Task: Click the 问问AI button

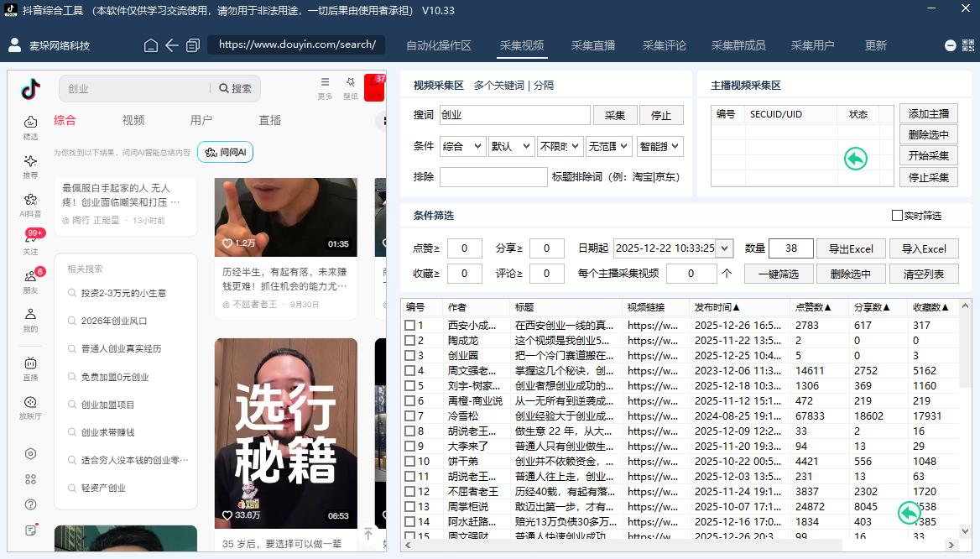Action: click(x=225, y=153)
